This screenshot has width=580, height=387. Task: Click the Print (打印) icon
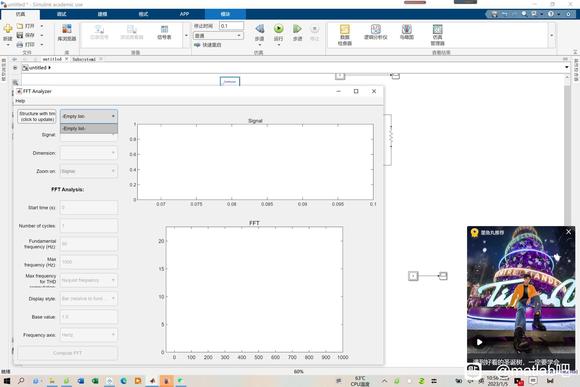20,44
